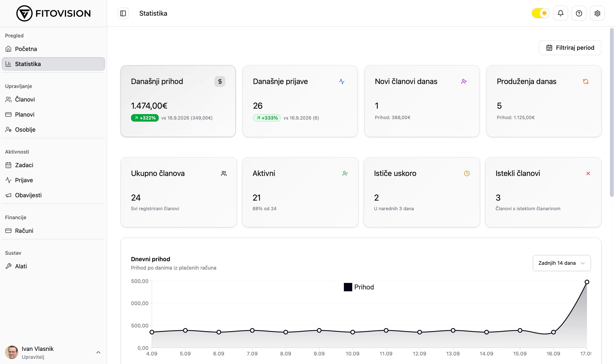Image resolution: width=615 pixels, height=364 pixels.
Task: Toggle the Prihod legend swatch
Action: [348, 287]
